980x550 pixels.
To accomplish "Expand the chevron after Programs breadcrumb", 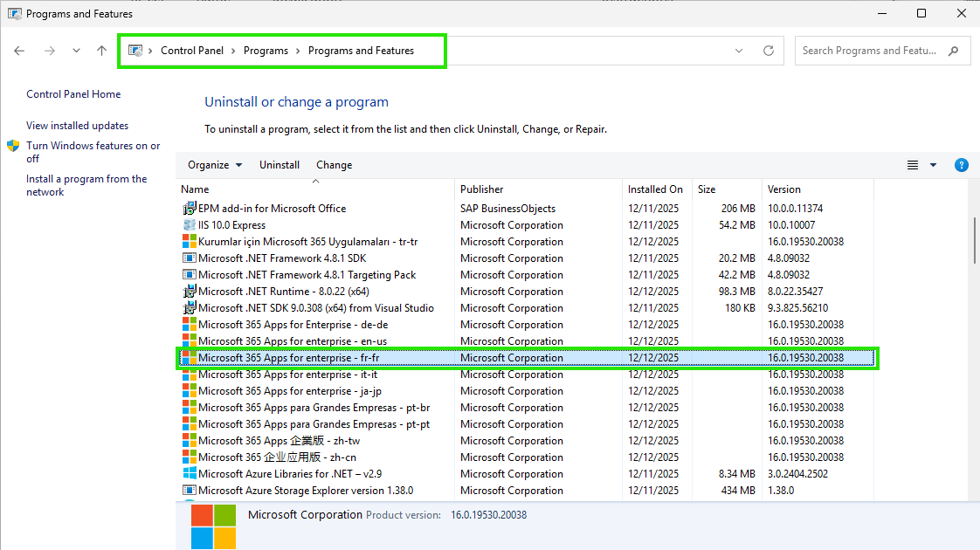I will [298, 51].
